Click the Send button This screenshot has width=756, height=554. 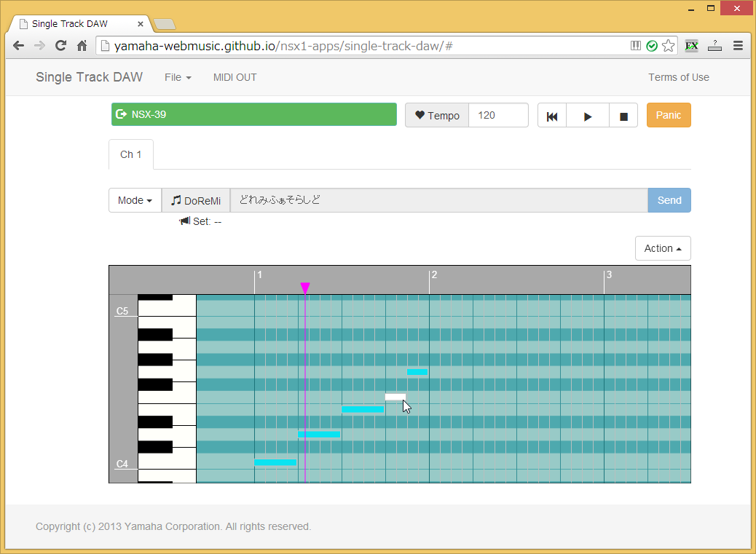(x=669, y=200)
